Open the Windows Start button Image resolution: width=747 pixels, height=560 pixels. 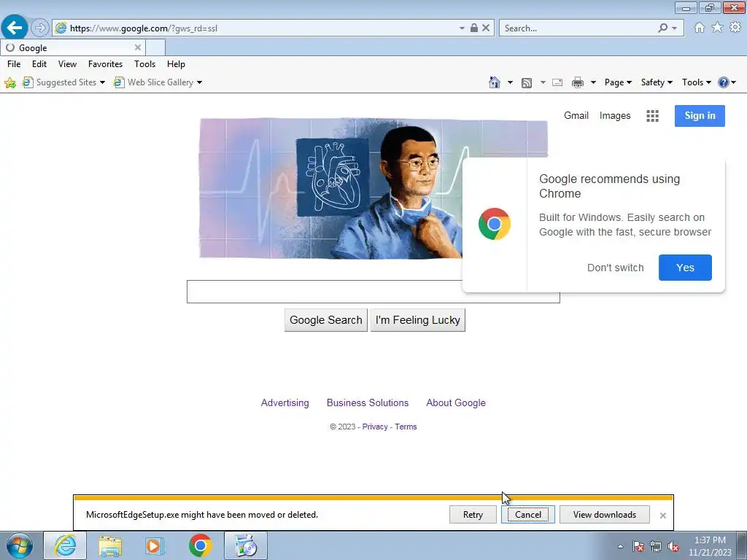coord(20,545)
